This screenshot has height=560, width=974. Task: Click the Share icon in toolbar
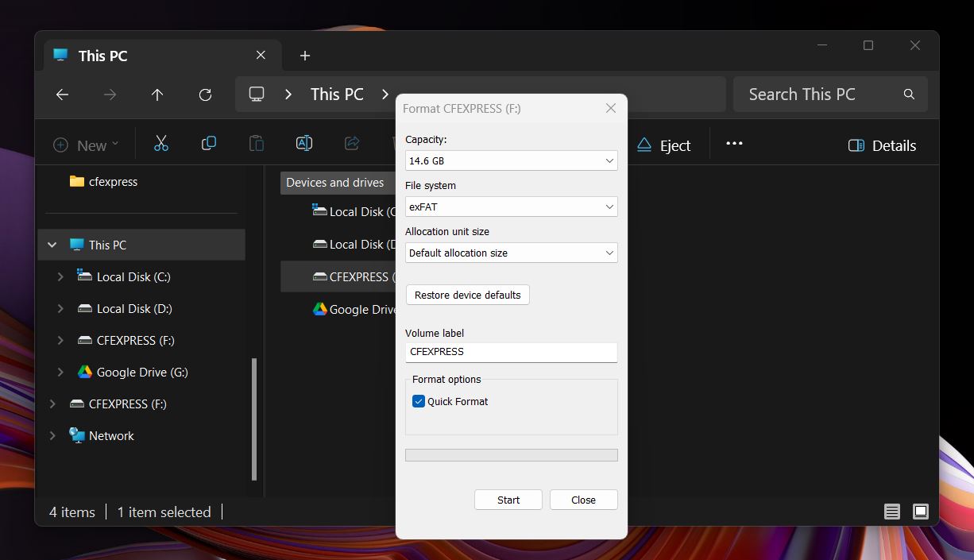[x=352, y=144]
